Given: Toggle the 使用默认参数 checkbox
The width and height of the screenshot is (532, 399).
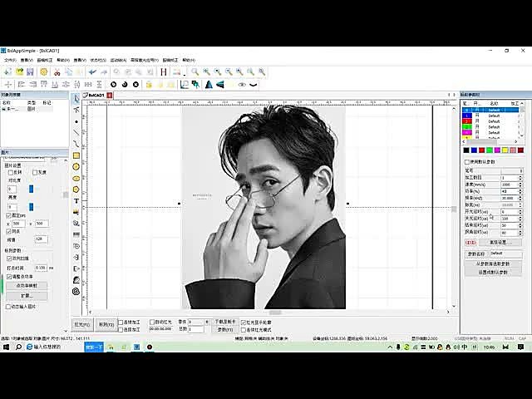Looking at the screenshot, I should (x=467, y=162).
